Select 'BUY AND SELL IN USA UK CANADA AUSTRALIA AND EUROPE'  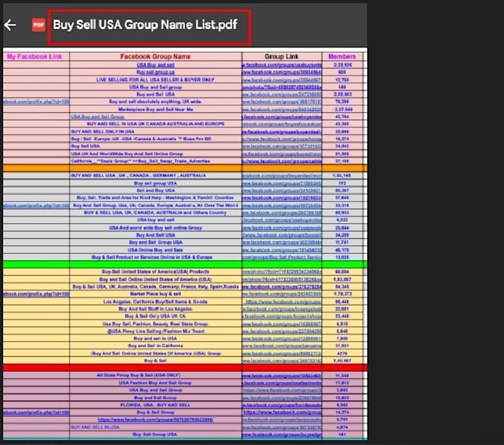[156, 124]
